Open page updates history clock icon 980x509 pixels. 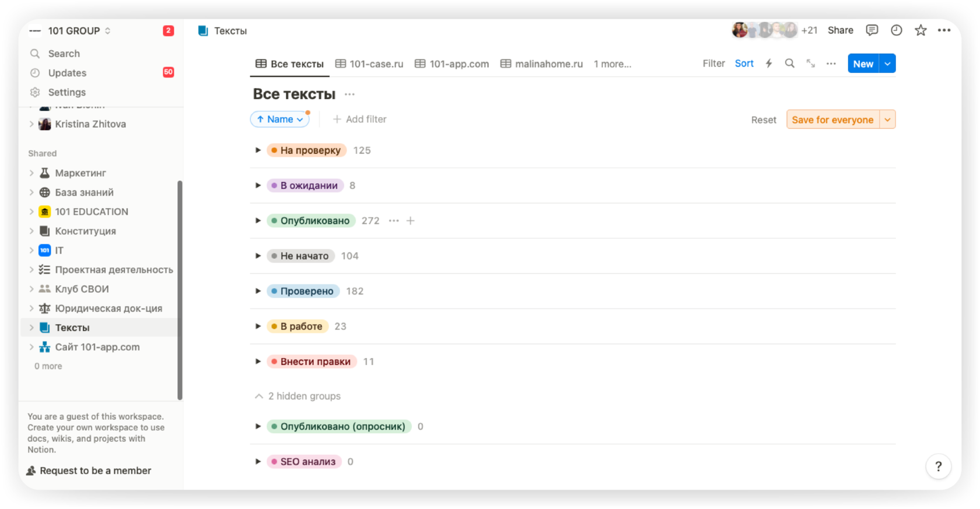coord(896,30)
